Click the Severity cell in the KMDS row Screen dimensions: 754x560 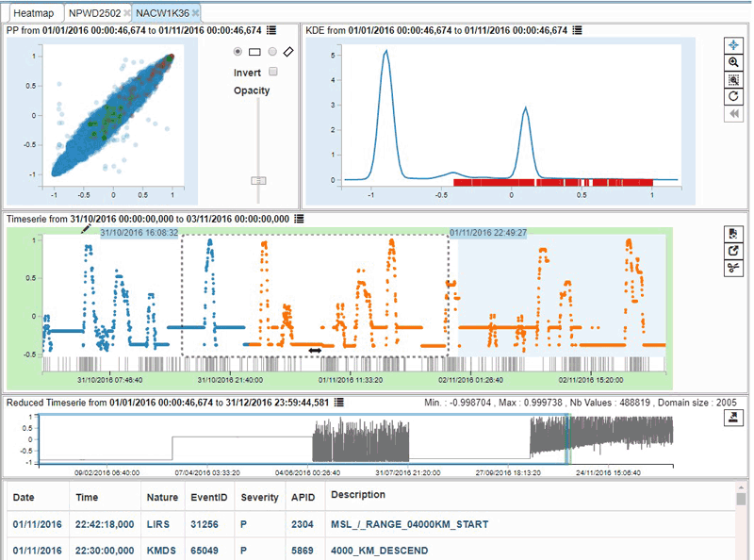pyautogui.click(x=244, y=551)
